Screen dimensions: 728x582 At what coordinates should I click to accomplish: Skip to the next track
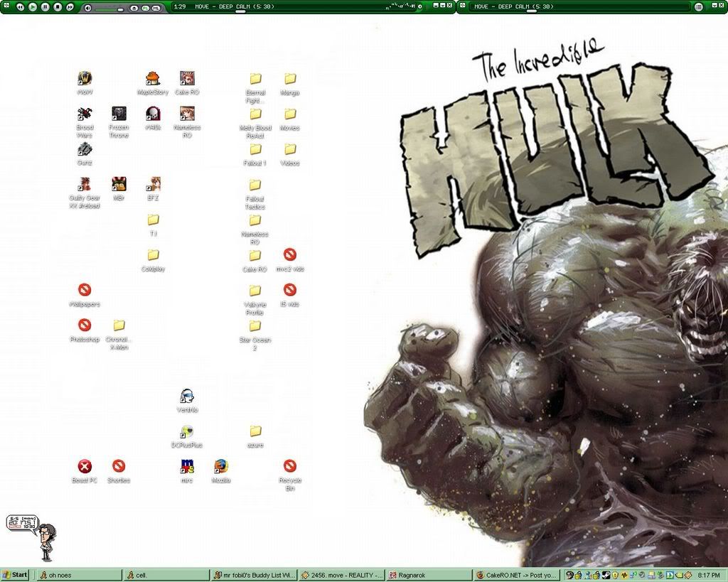point(70,6)
